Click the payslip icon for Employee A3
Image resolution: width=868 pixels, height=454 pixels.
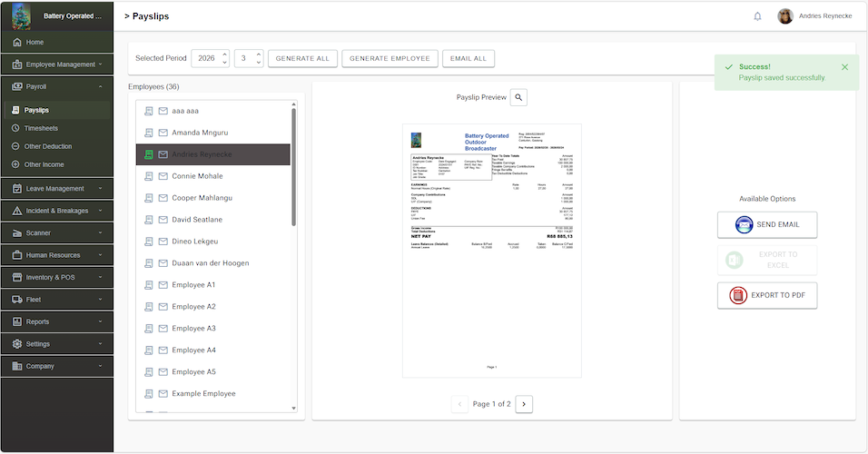click(148, 329)
